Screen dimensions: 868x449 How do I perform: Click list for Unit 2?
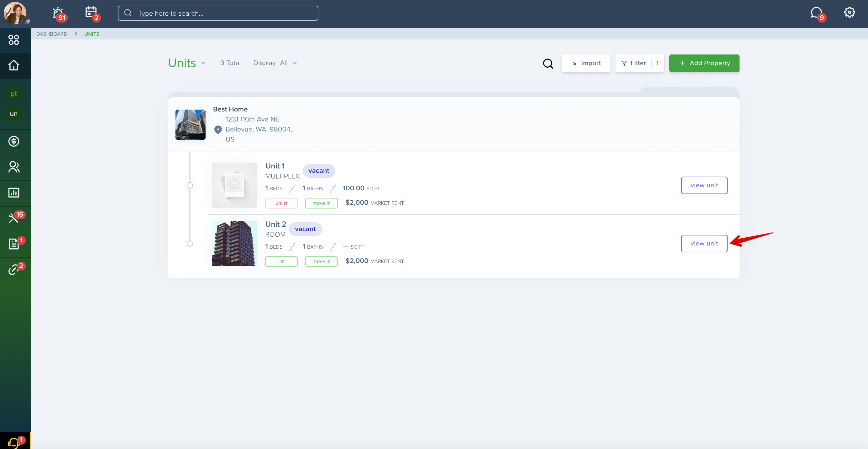[x=281, y=261]
